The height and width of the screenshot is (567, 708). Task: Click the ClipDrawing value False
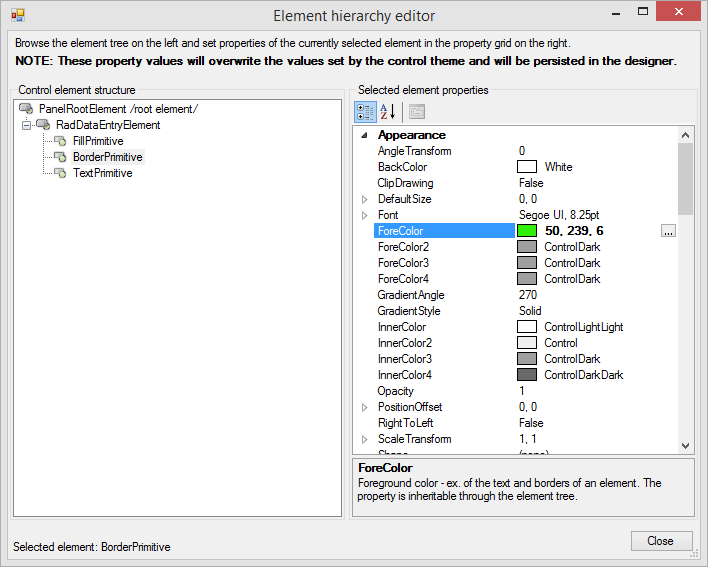(531, 183)
